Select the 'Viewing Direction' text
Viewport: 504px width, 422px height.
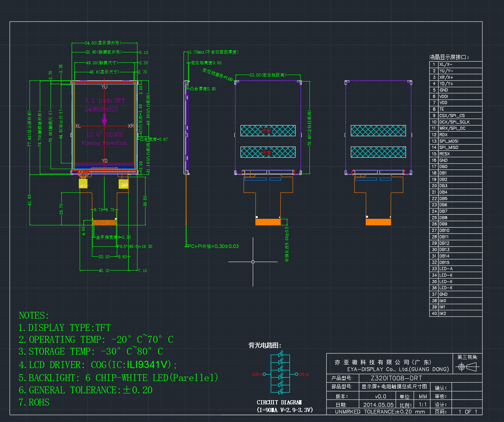coord(104,143)
